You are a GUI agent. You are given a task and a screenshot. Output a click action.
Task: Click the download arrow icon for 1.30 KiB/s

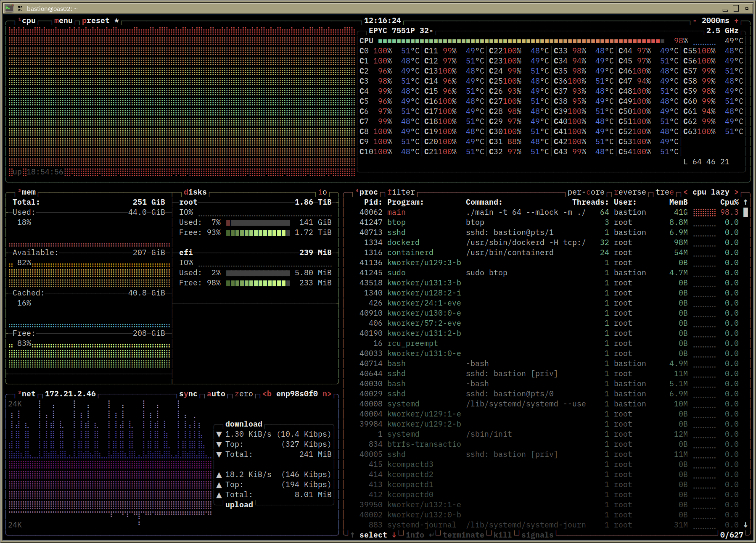tap(219, 434)
